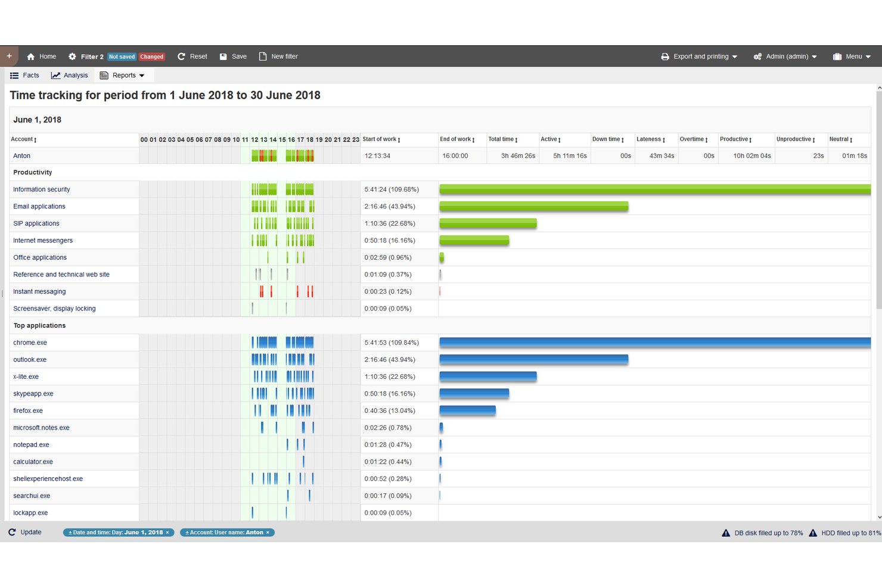Sort by End of work column
882x588 pixels.
point(457,139)
